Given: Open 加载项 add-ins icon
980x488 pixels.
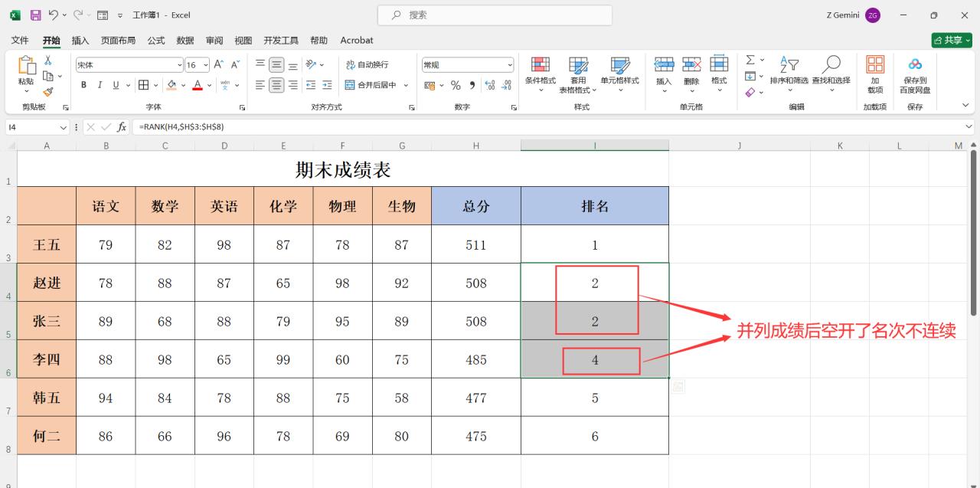Looking at the screenshot, I should [875, 64].
